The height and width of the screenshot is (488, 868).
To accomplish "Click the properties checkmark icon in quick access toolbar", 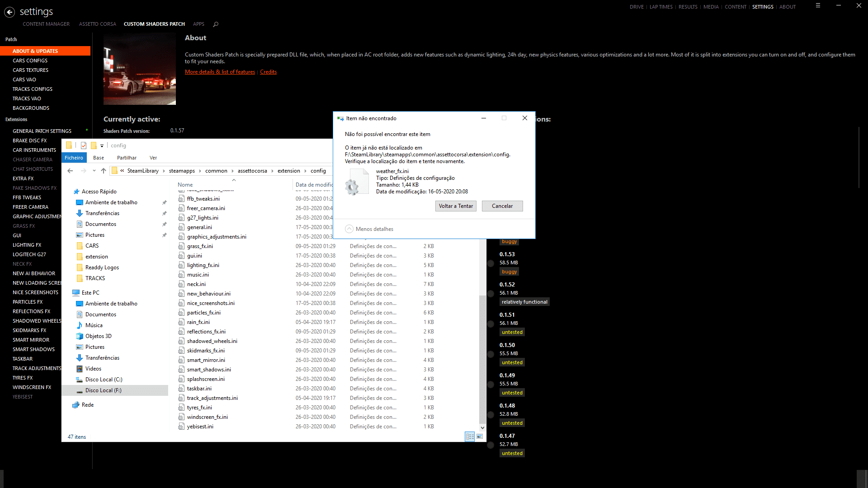I will click(84, 145).
